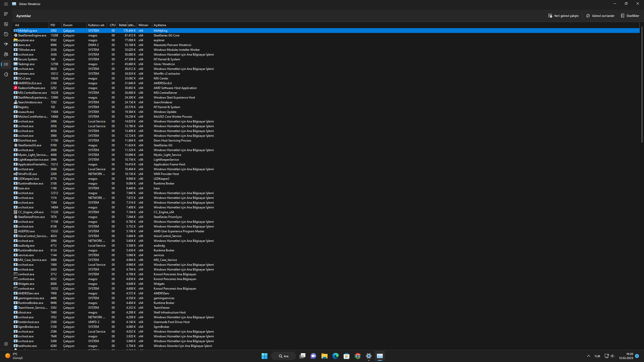Image resolution: width=644 pixels, height=362 pixels.
Task: Select the DismHost.exe process
Action: click(x=326, y=140)
